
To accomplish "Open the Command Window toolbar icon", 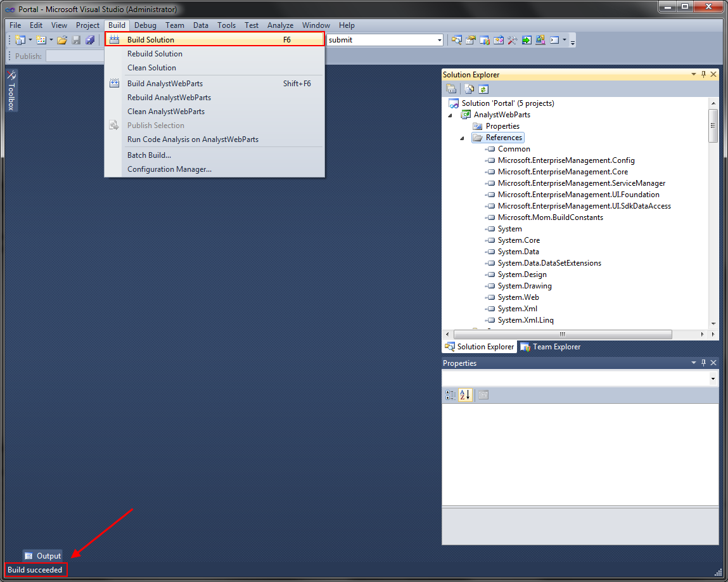I will 554,40.
